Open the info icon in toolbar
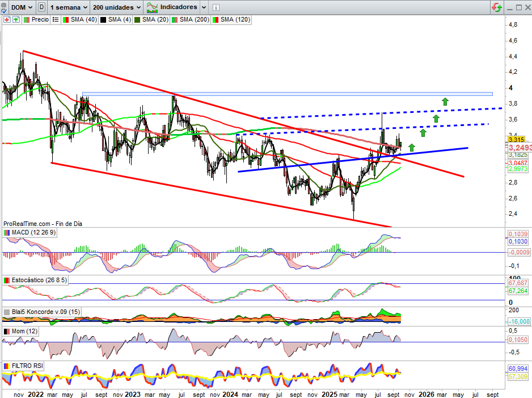The image size is (532, 398). pos(216,7)
